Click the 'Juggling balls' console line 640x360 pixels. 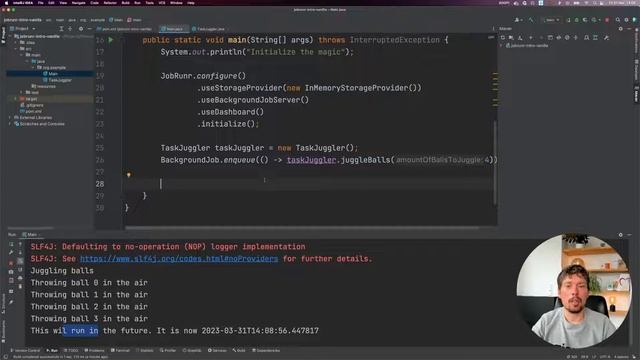point(62,271)
